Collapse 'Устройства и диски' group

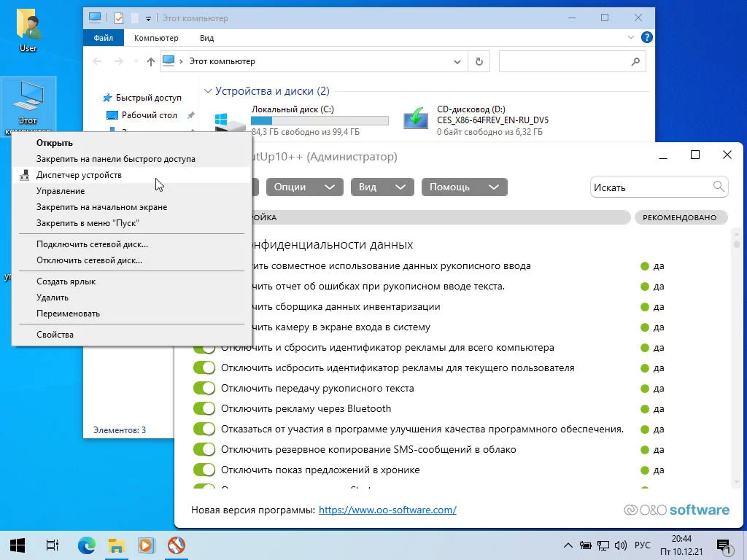point(208,91)
